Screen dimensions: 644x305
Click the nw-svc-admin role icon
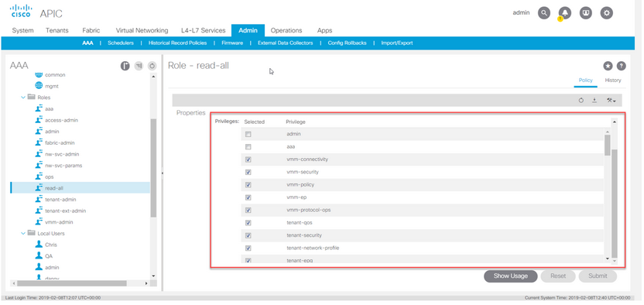pos(39,154)
